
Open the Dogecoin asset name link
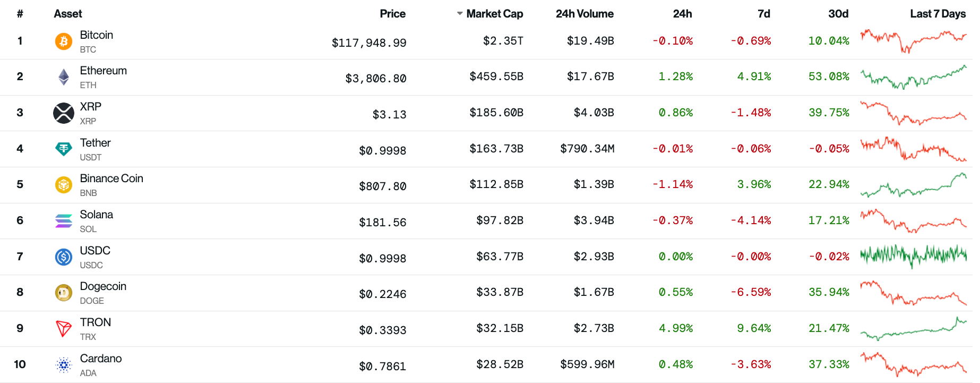(103, 286)
